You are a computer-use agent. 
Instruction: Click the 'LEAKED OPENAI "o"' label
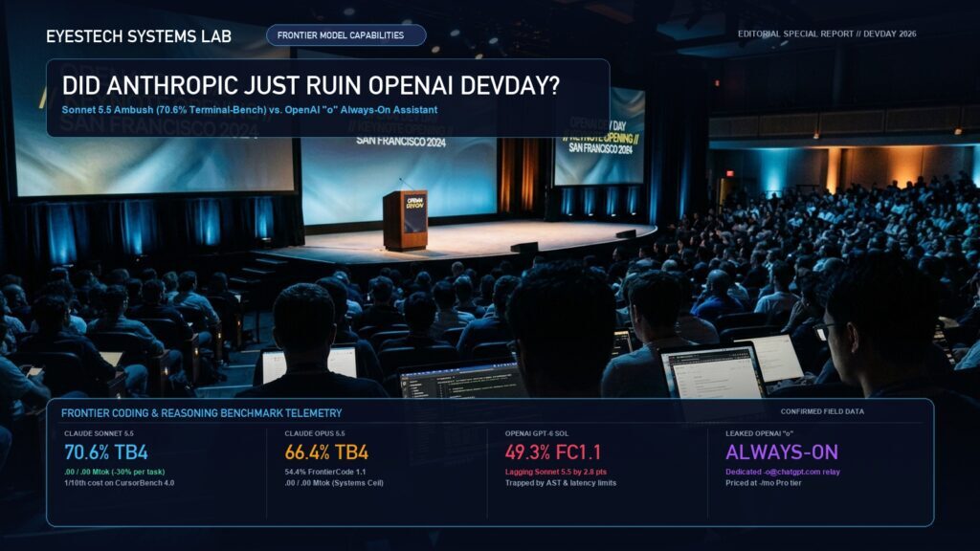click(759, 433)
